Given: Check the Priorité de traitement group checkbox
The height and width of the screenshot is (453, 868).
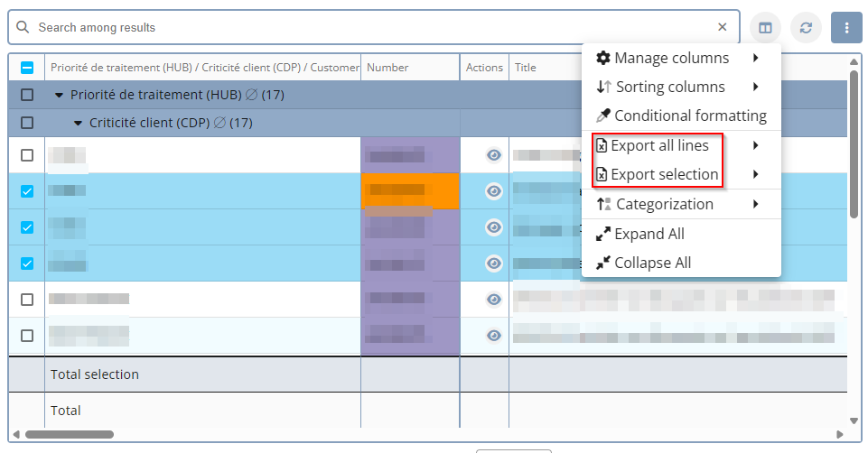Looking at the screenshot, I should tap(27, 95).
